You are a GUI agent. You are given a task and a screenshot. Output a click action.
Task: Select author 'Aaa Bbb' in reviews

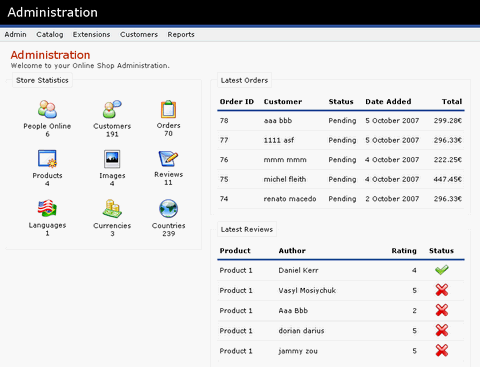coord(293,311)
